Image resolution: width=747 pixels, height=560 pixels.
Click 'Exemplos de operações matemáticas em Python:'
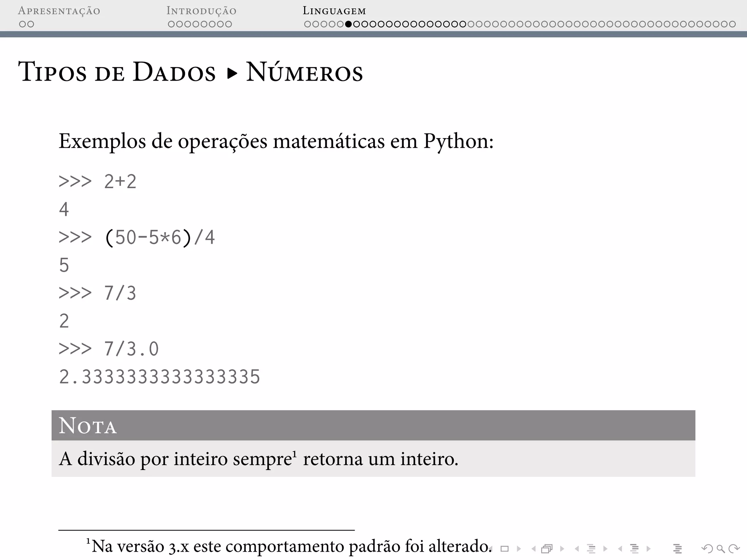(x=276, y=141)
